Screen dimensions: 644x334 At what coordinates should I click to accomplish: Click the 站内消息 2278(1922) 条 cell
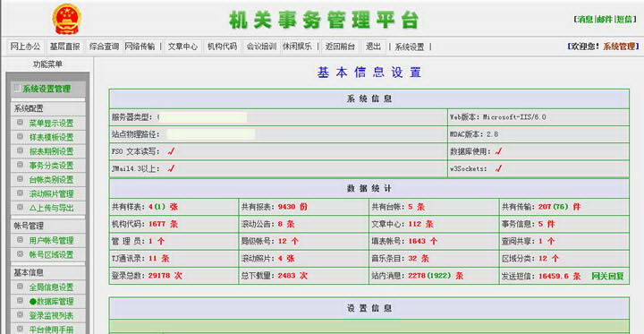coord(434,276)
